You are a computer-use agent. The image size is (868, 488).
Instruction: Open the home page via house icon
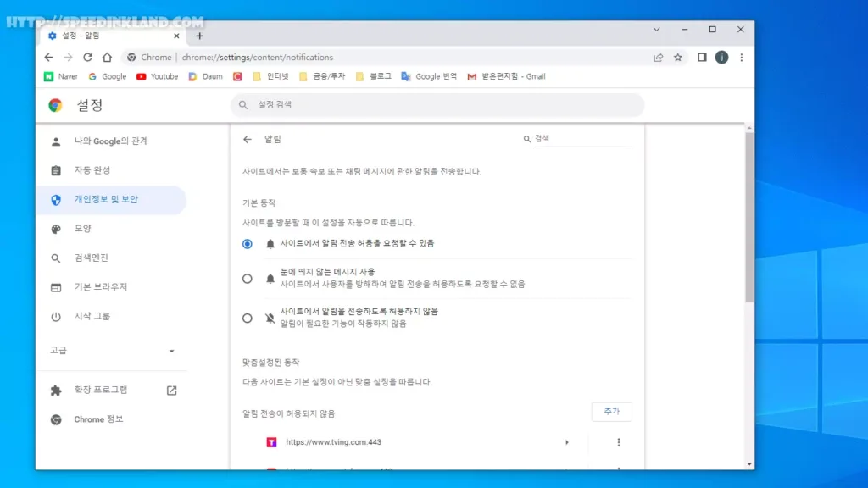click(107, 57)
